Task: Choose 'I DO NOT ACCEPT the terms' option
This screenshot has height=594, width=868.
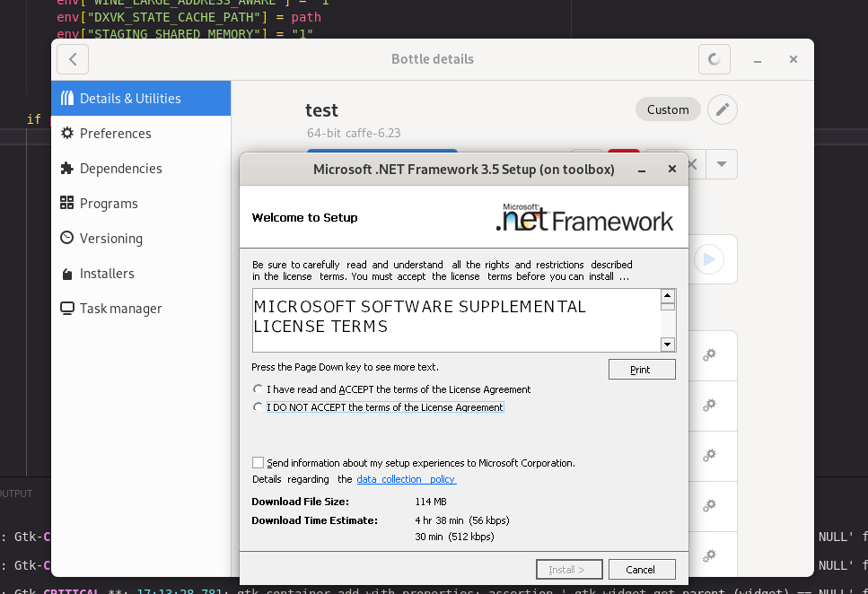Action: 258,406
